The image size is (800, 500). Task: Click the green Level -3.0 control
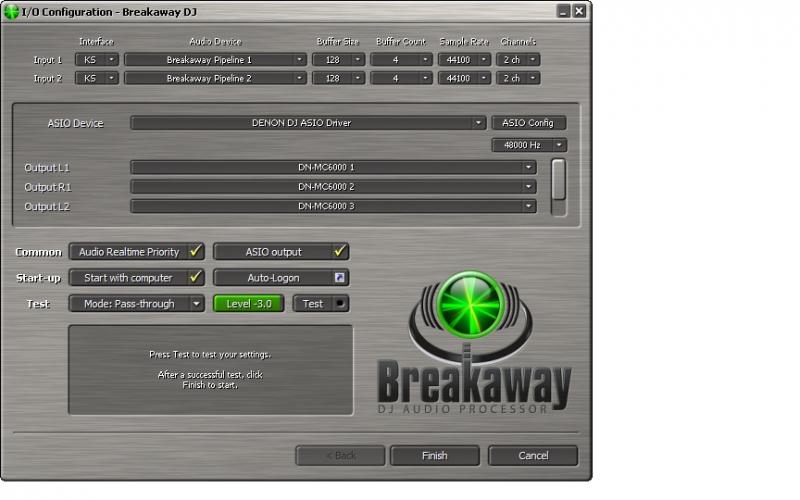(x=249, y=303)
